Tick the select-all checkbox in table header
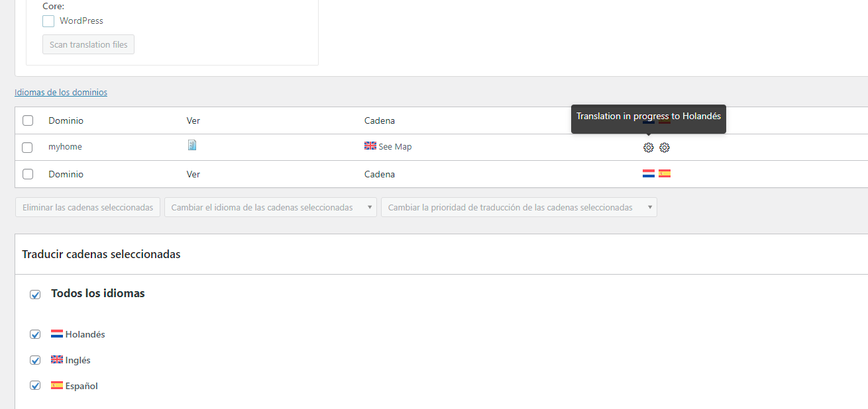868x409 pixels. tap(28, 120)
